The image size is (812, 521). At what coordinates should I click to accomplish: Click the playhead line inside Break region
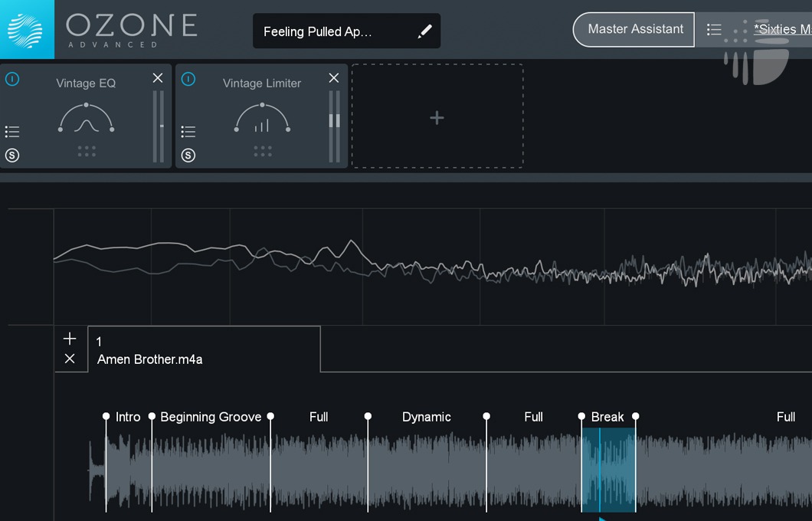tap(600, 470)
